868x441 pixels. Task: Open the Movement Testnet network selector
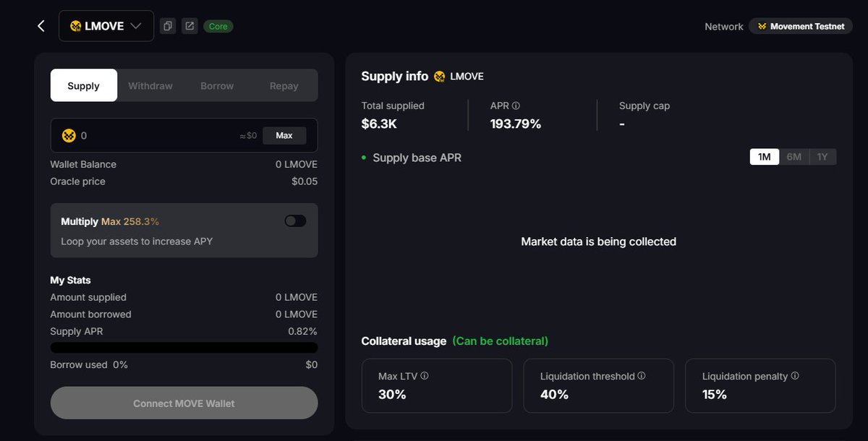pyautogui.click(x=801, y=26)
